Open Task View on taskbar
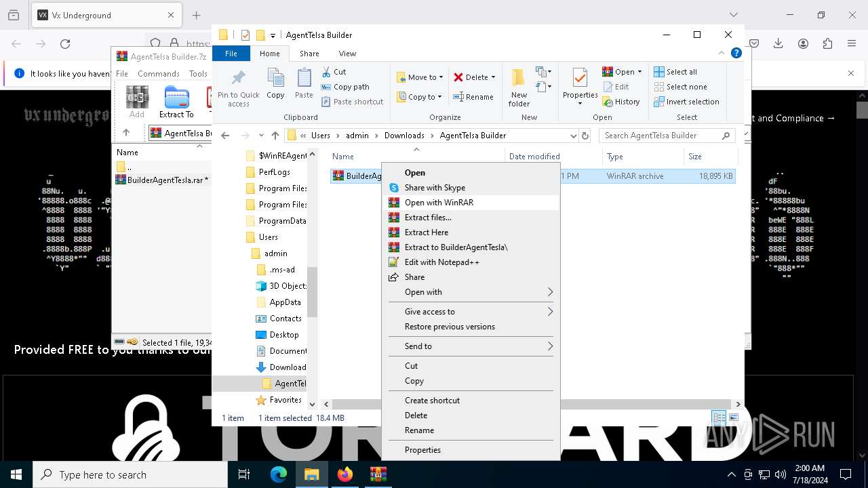The width and height of the screenshot is (868, 488). pos(244,474)
